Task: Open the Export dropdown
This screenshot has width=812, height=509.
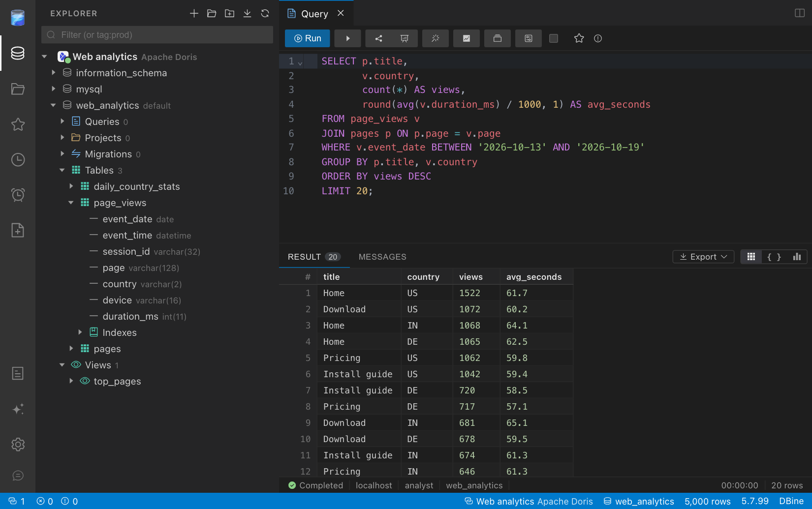Action: [703, 257]
